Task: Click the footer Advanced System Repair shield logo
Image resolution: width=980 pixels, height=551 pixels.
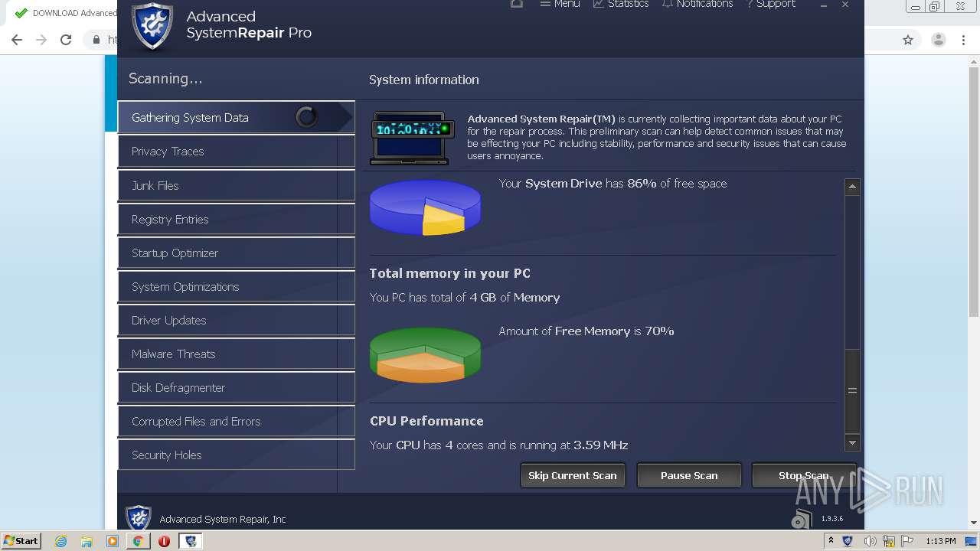Action: 139,518
